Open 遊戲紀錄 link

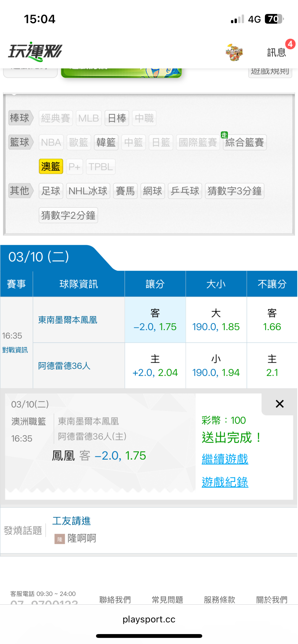pos(225,482)
